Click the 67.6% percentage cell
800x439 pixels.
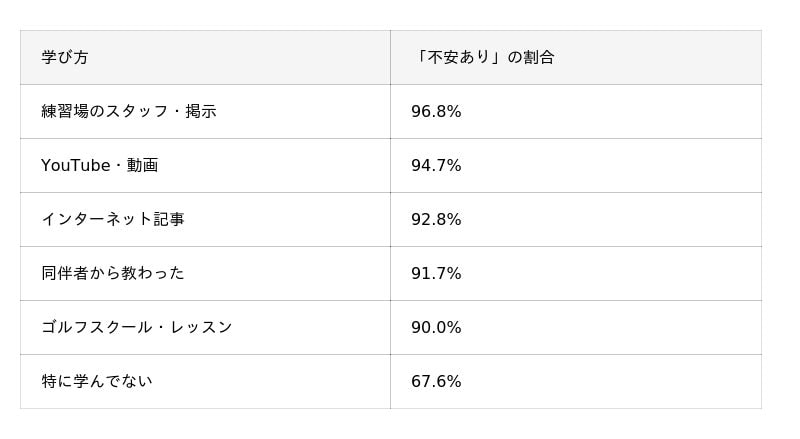point(436,382)
